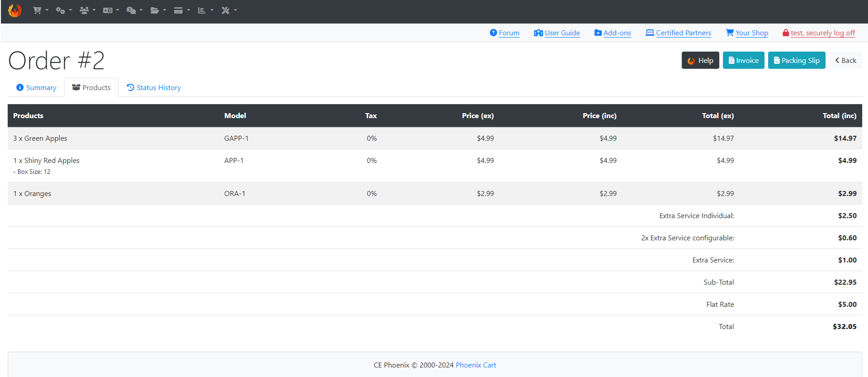Click the "Total (ex)" column header
Image resolution: width=868 pixels, height=377 pixels.
tap(718, 115)
